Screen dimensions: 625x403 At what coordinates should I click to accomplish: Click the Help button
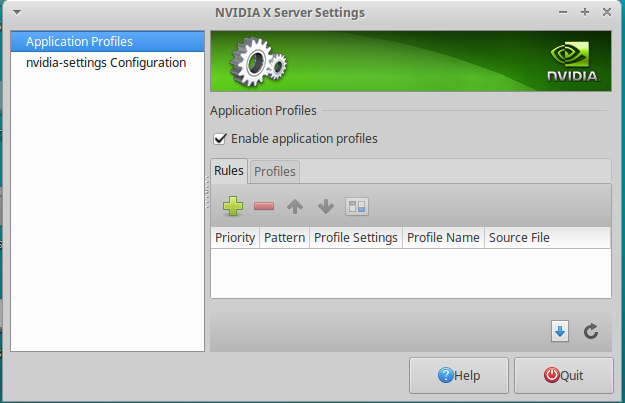pos(459,375)
